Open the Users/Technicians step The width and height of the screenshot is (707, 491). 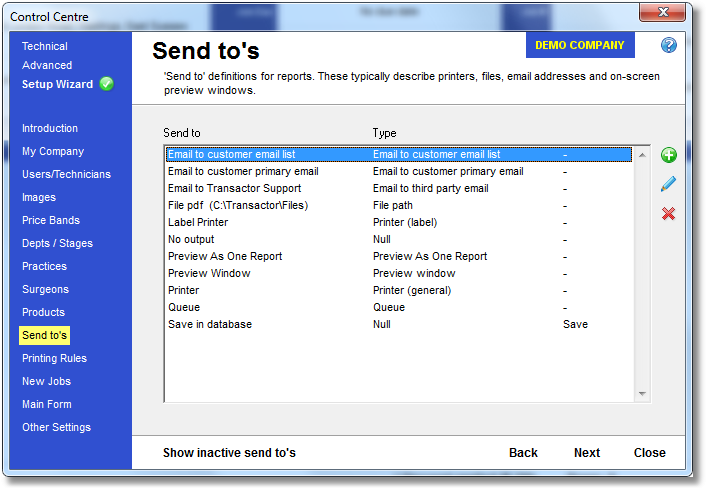coord(66,174)
